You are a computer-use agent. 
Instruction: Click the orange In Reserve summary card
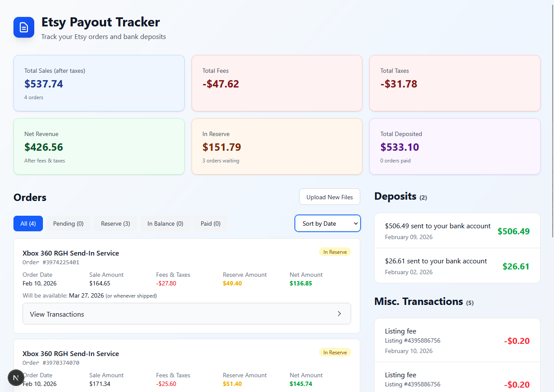click(277, 146)
